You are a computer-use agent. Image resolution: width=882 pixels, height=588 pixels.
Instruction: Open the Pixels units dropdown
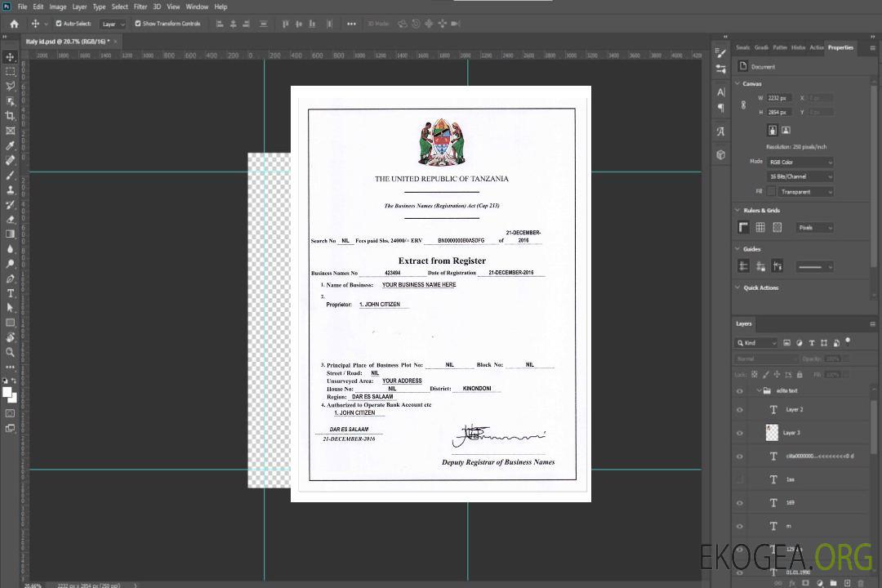(815, 228)
